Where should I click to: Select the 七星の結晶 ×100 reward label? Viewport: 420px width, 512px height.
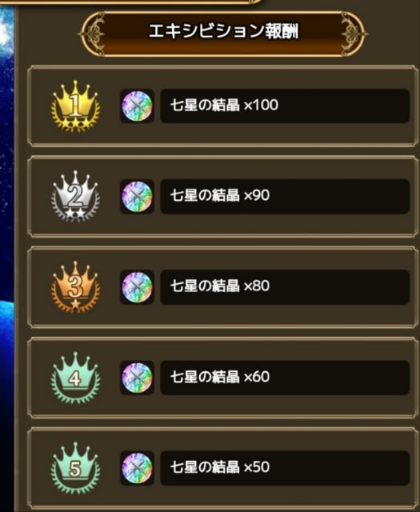pos(285,106)
